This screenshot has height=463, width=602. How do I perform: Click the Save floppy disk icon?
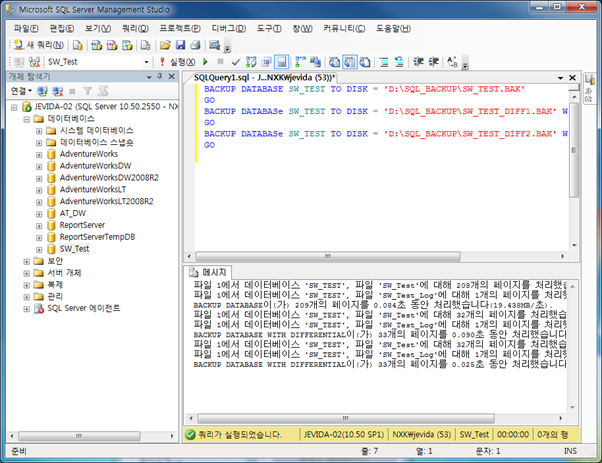[180, 45]
